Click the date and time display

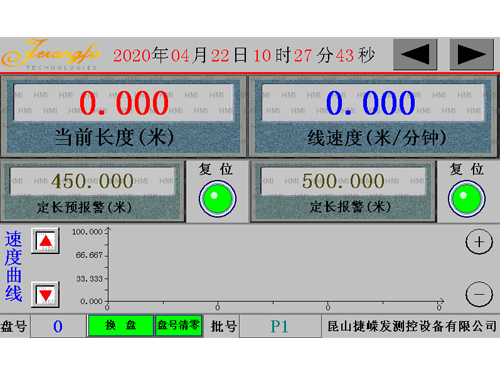point(244,55)
